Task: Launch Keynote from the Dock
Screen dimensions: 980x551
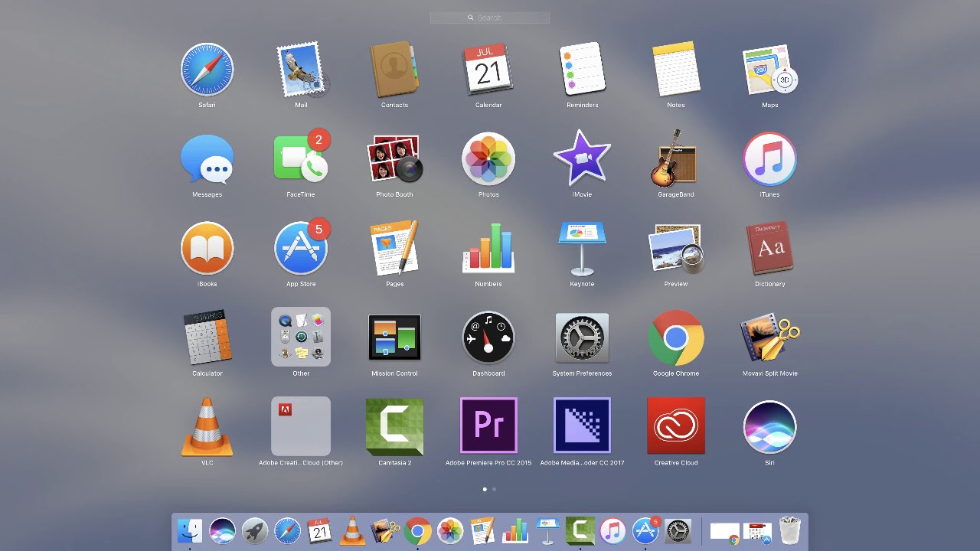Action: coord(547,531)
